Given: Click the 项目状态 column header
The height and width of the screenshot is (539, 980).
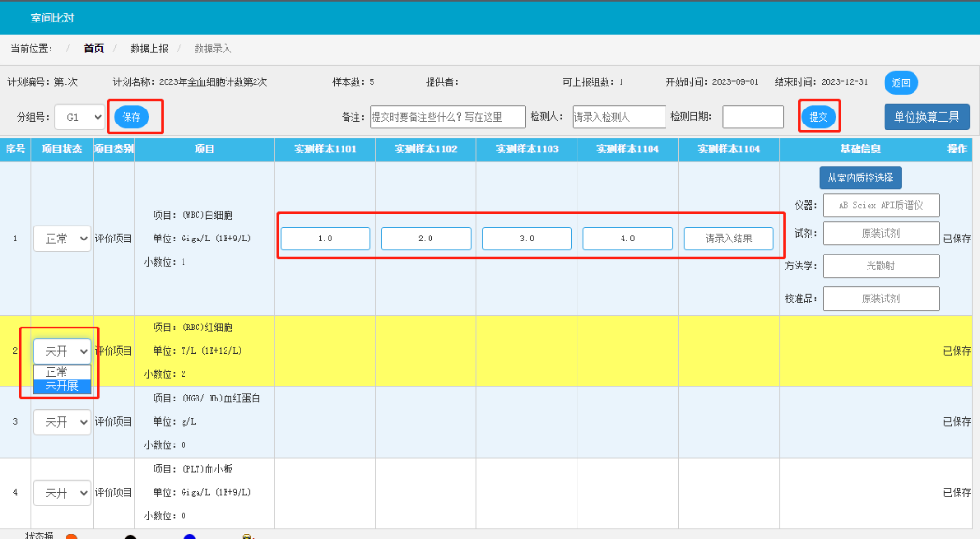Looking at the screenshot, I should pos(62,150).
